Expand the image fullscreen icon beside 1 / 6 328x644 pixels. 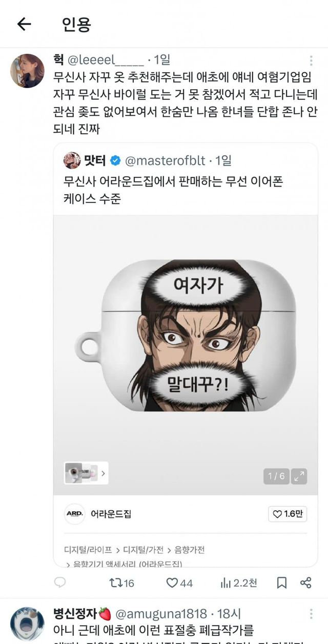(x=299, y=476)
